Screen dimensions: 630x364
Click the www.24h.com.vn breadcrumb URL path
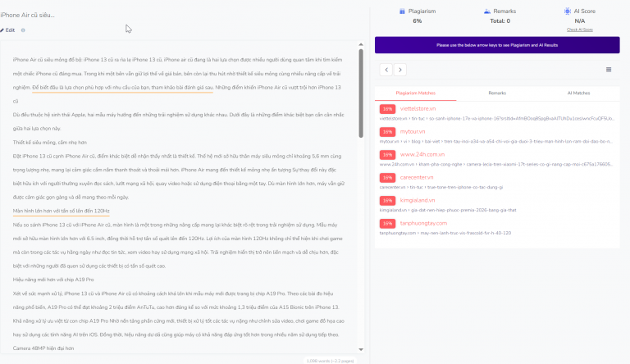click(495, 164)
